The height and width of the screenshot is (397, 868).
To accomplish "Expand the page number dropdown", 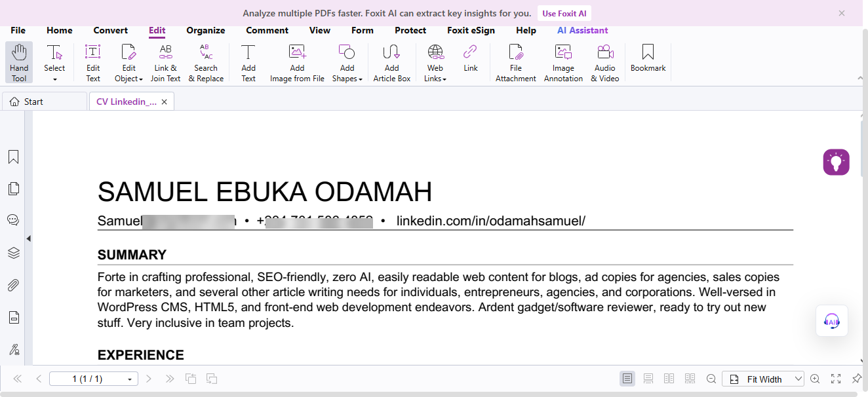I will tap(130, 379).
